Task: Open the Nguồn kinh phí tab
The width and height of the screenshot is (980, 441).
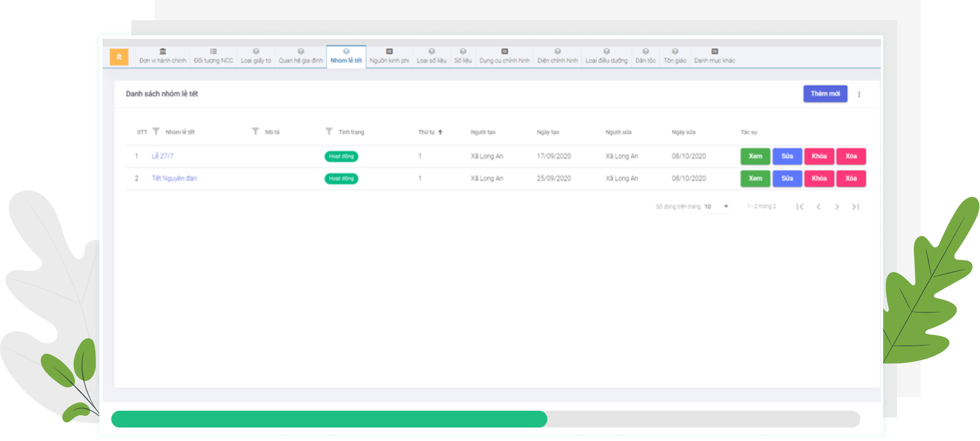Action: click(x=389, y=57)
